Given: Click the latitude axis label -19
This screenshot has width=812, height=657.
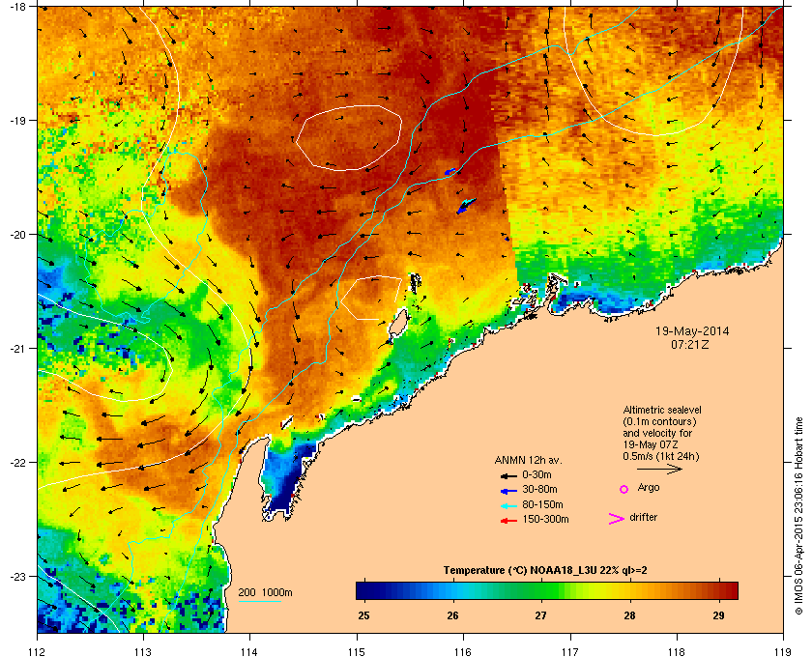Looking at the screenshot, I should point(16,121).
